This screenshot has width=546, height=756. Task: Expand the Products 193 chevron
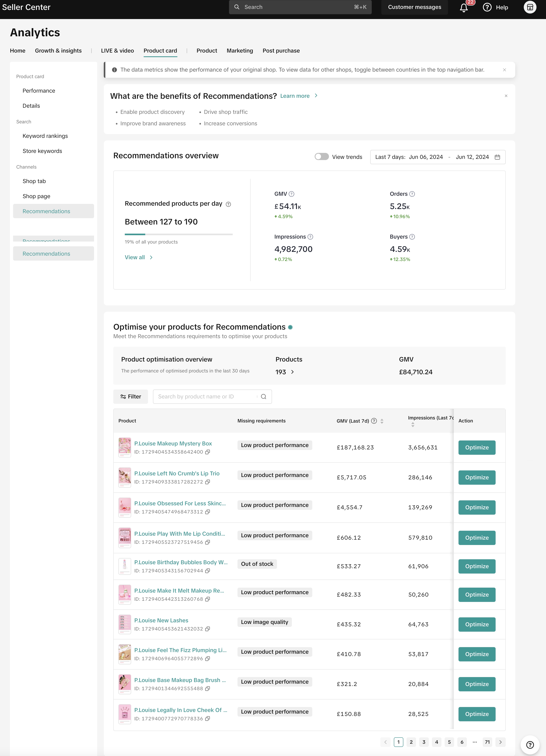292,372
